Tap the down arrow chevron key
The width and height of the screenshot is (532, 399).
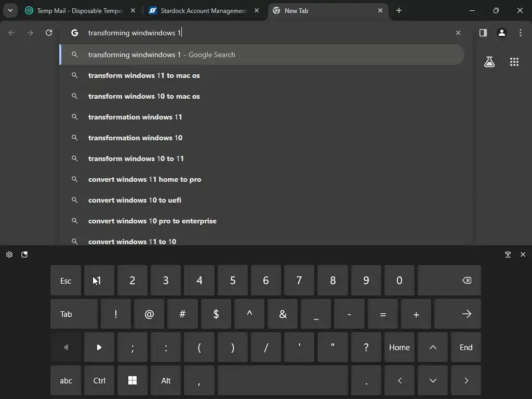(433, 380)
